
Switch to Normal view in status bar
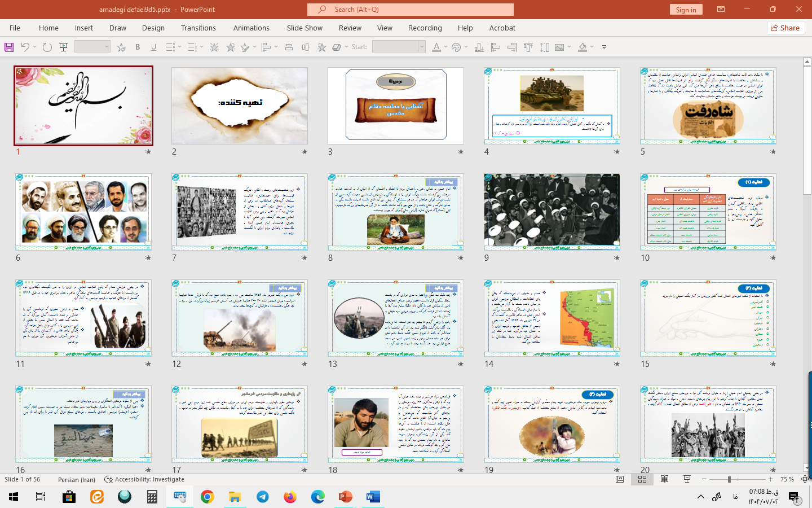620,479
